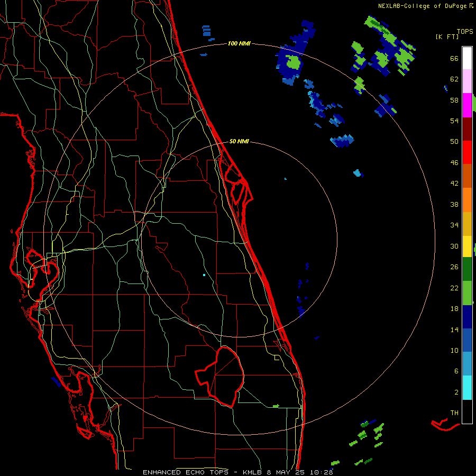Screen dimensions: 476x476
Task: Click the TOPS legend title
Action: click(x=465, y=31)
